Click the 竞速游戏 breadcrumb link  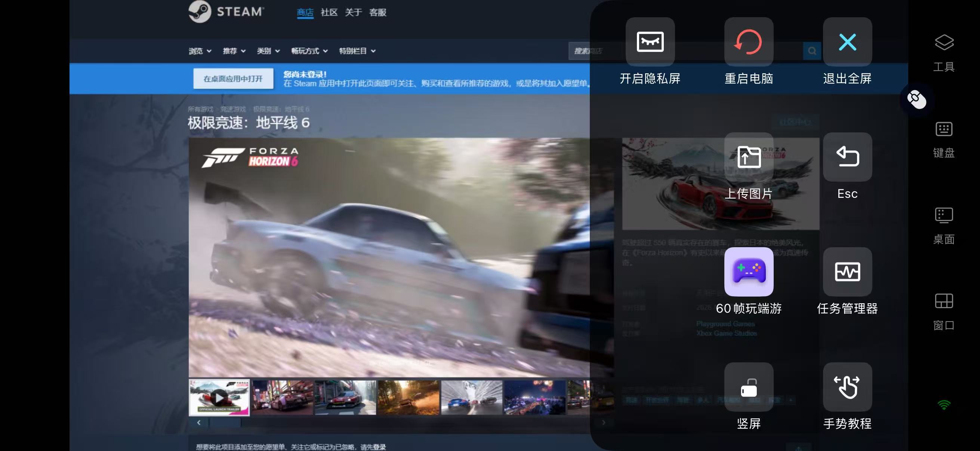(233, 109)
